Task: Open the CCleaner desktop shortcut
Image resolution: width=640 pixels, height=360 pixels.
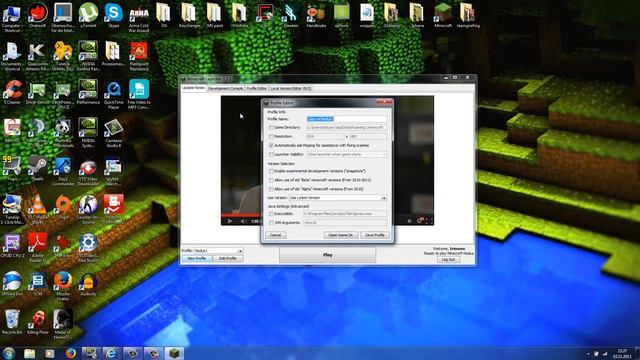Action: point(12,92)
